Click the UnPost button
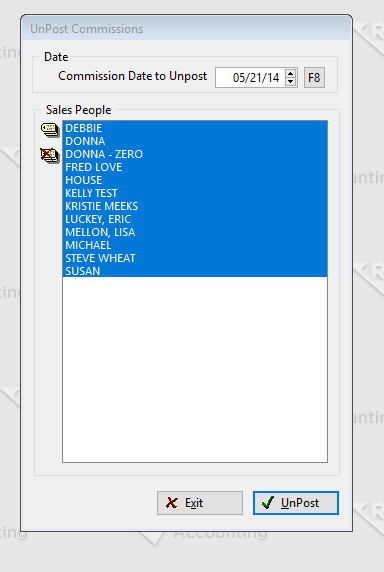 point(296,503)
